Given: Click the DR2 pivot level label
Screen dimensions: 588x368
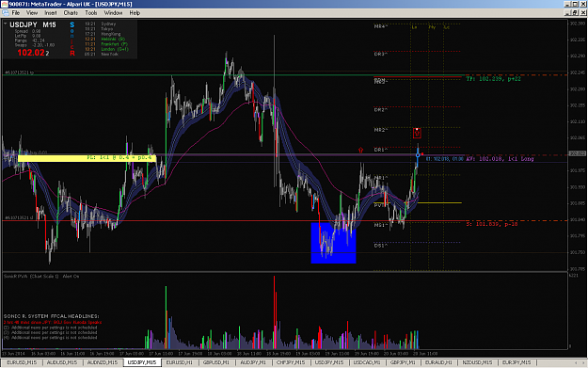Looking at the screenshot, I should point(381,110).
